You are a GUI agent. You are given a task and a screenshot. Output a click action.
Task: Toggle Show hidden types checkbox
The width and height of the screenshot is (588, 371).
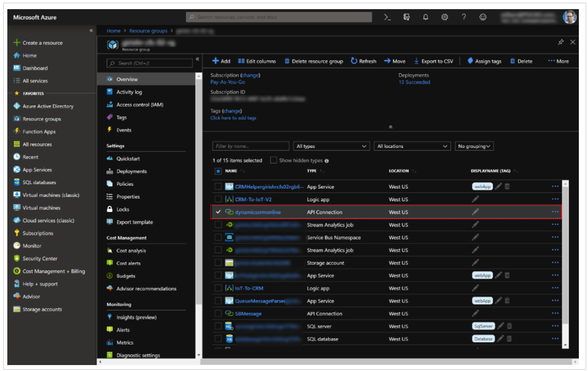click(x=273, y=161)
